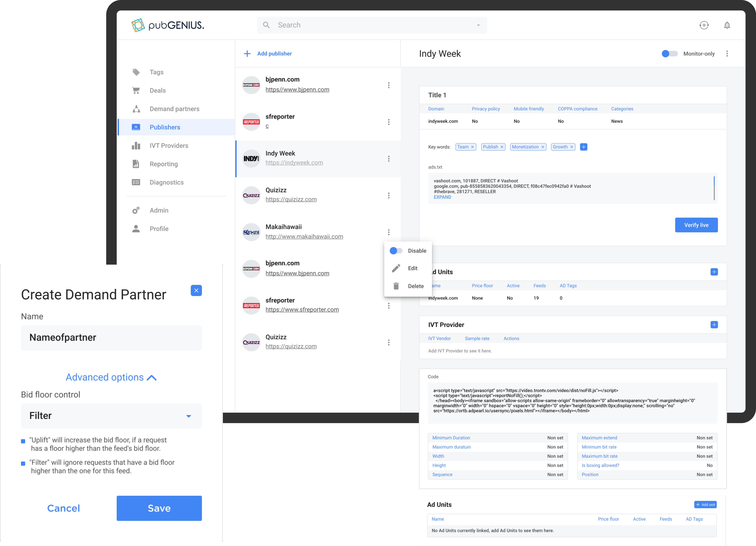756x546 pixels.
Task: Remove the Growth keyword tag
Action: (571, 147)
